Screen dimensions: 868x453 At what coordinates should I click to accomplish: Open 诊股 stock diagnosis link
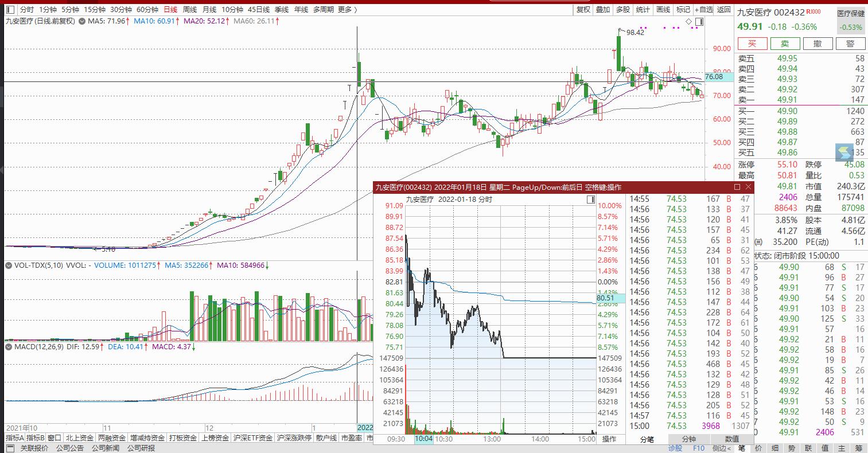click(x=675, y=448)
